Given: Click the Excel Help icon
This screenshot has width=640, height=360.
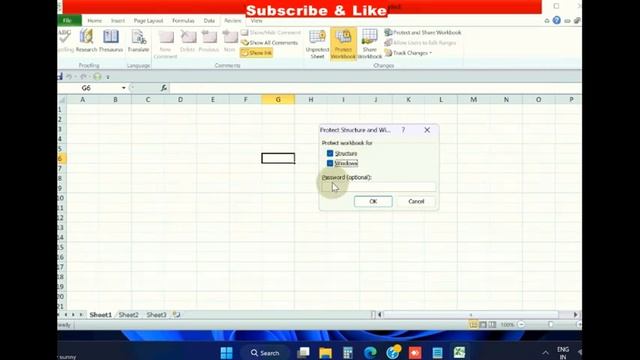Looking at the screenshot, I should pyautogui.click(x=556, y=20).
